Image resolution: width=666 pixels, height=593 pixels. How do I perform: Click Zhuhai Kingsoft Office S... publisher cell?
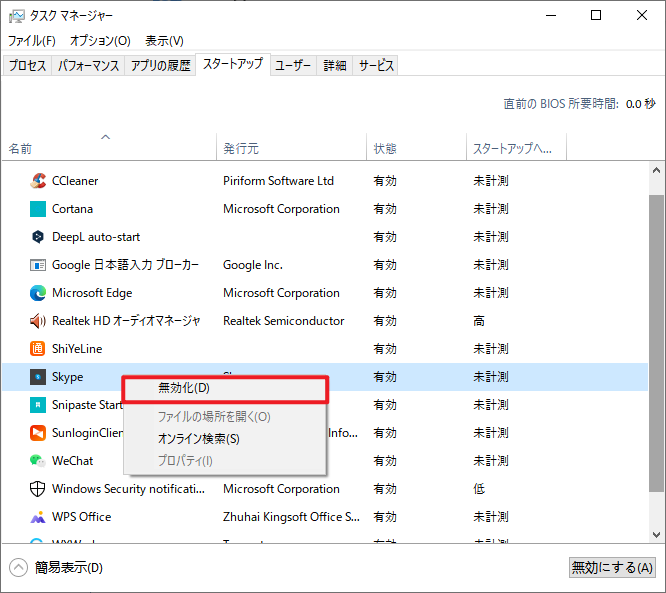coord(291,517)
